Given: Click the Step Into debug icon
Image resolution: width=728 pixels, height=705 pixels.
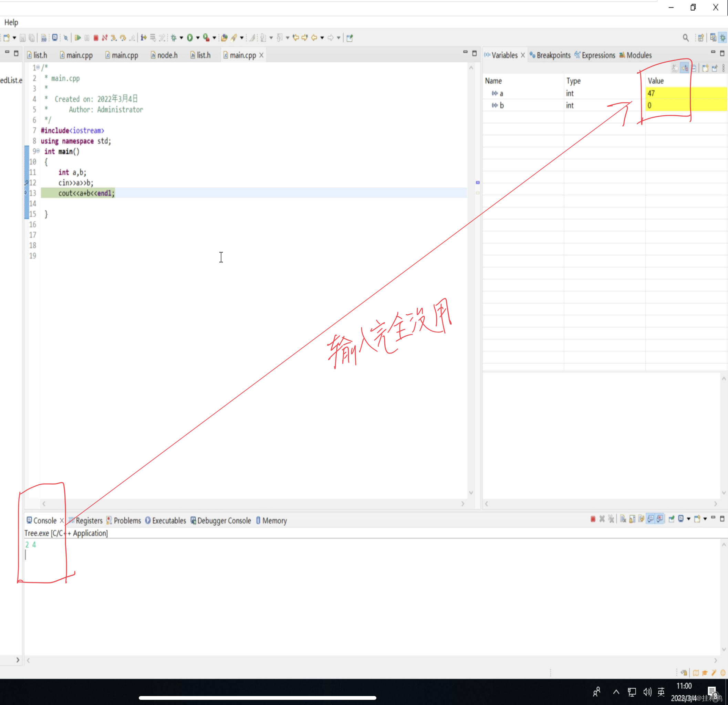Looking at the screenshot, I should [114, 38].
